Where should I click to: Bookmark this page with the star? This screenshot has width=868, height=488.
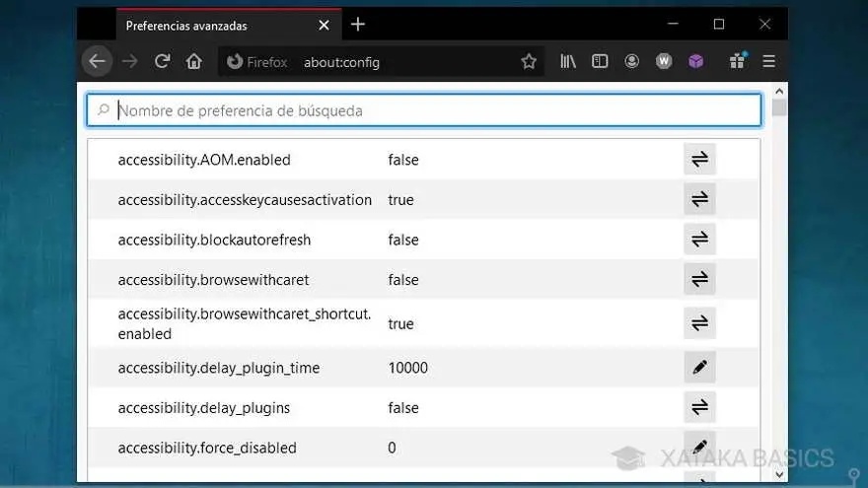coord(529,61)
